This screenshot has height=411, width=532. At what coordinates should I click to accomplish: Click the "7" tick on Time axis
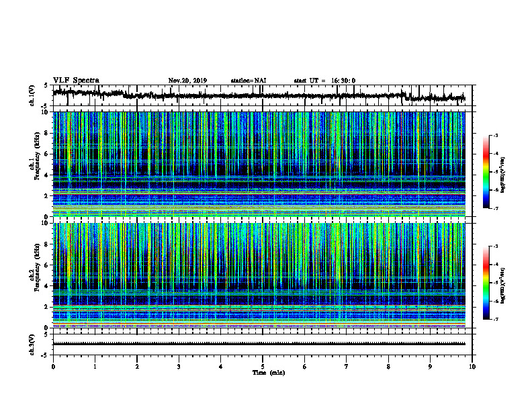347,367
